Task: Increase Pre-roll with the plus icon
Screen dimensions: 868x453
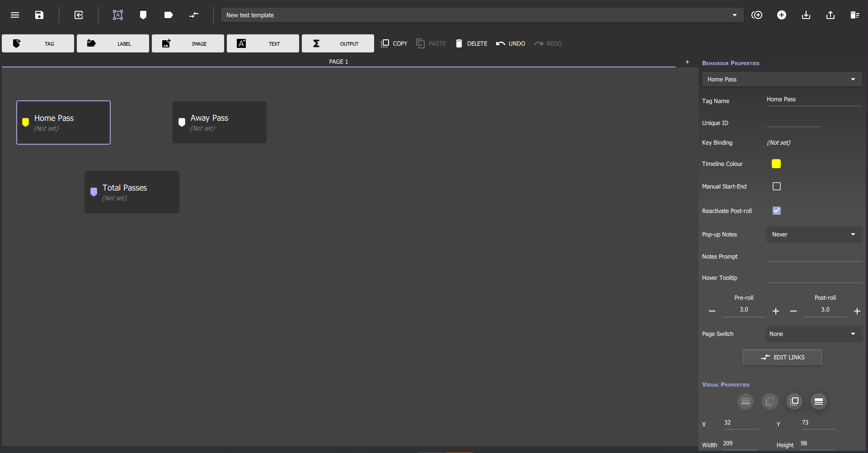Action: pos(776,311)
